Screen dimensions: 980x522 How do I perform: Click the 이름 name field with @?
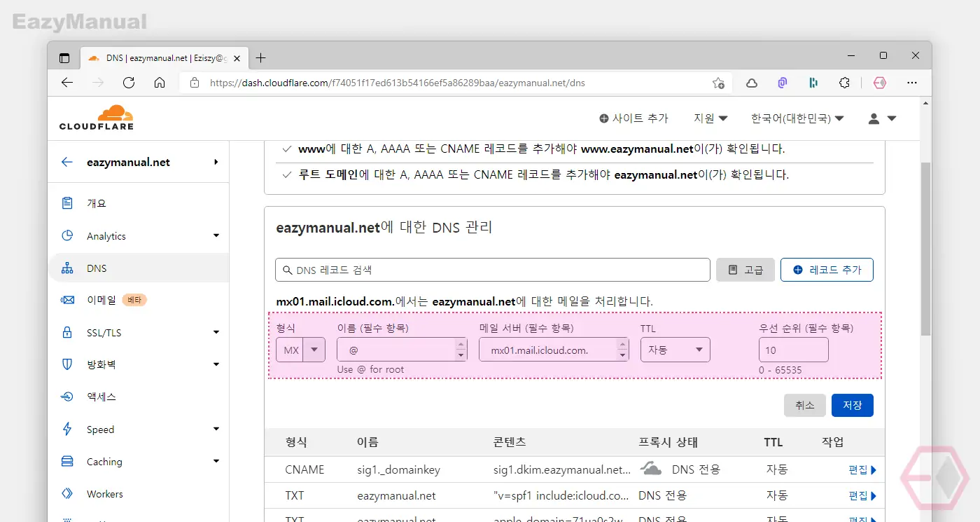click(402, 350)
